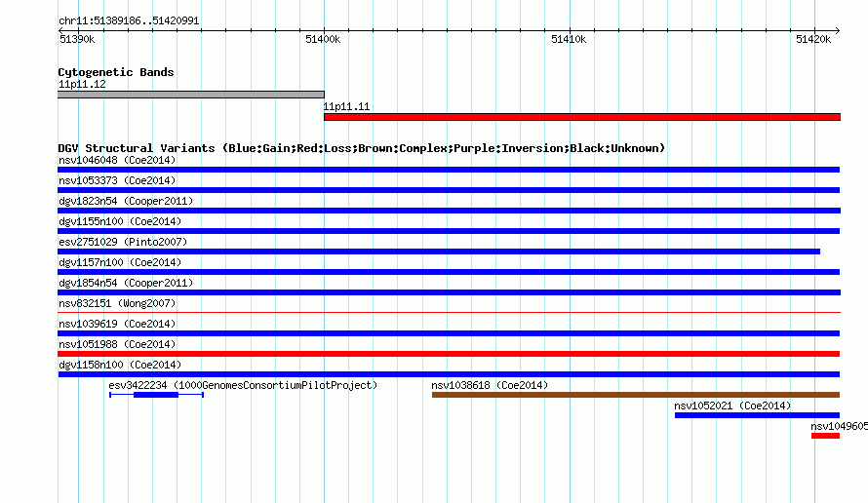Click nsv1052021 (Coe2014) label
The image size is (868, 503).
732,406
